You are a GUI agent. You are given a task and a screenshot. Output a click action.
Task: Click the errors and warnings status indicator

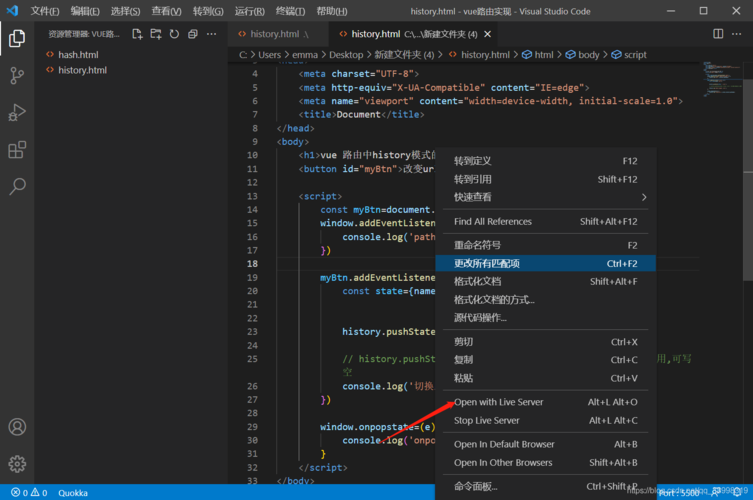tap(29, 493)
